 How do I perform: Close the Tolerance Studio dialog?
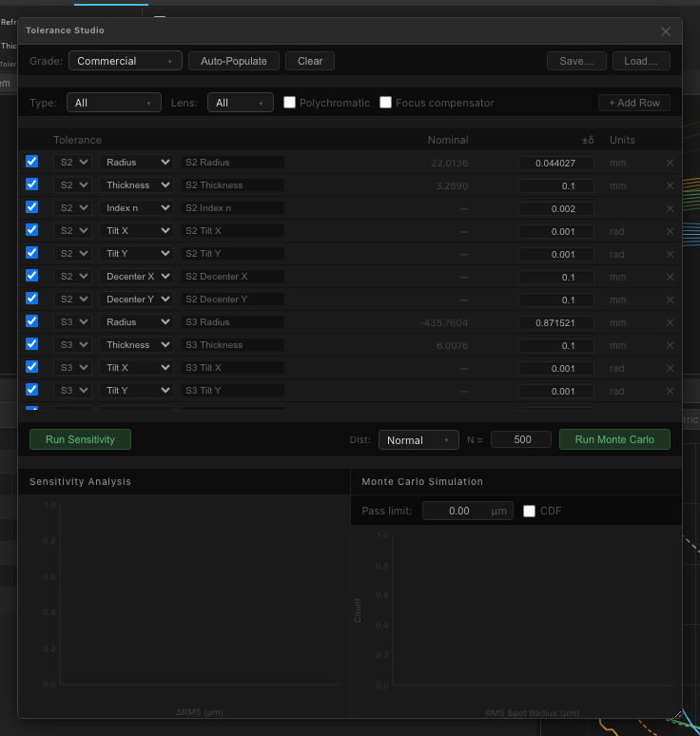[666, 31]
